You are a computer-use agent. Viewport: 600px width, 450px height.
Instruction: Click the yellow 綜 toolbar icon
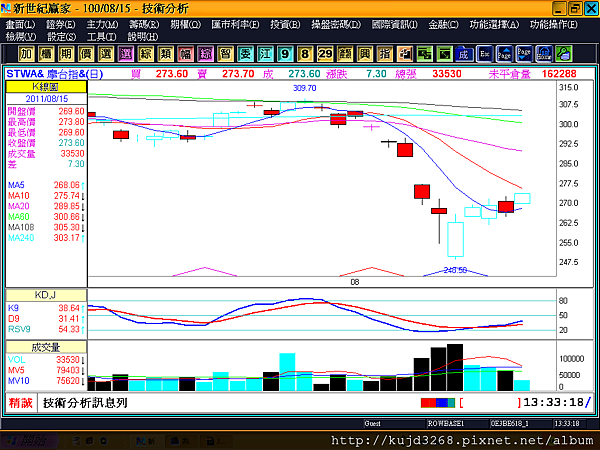[146, 54]
